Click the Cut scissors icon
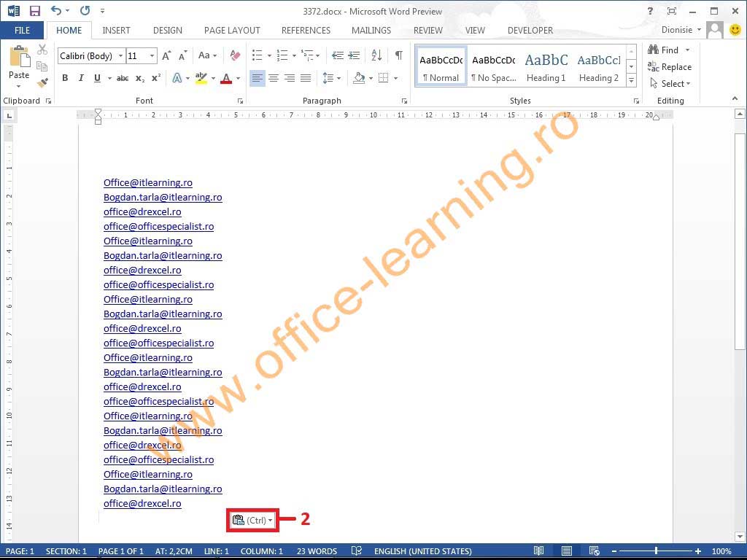 42,50
